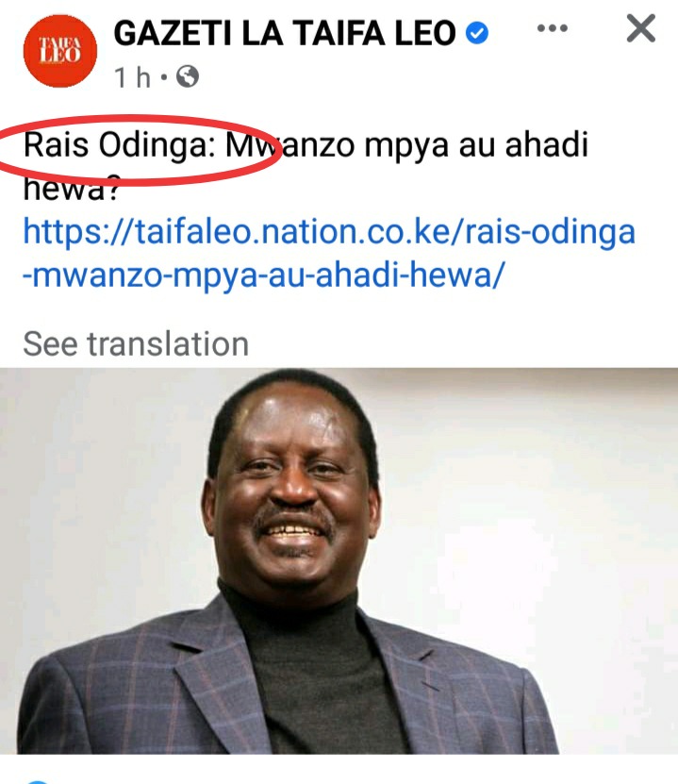Open the Taifa Leo red profile logo
The height and width of the screenshot is (784, 678).
[60, 51]
